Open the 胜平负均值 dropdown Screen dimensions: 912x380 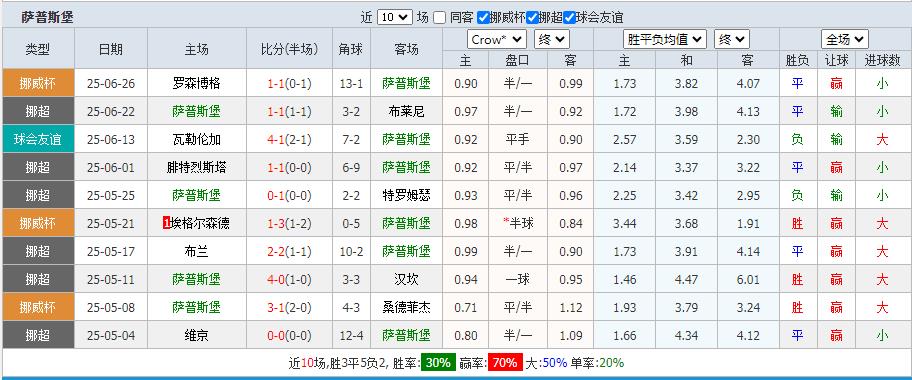point(665,40)
